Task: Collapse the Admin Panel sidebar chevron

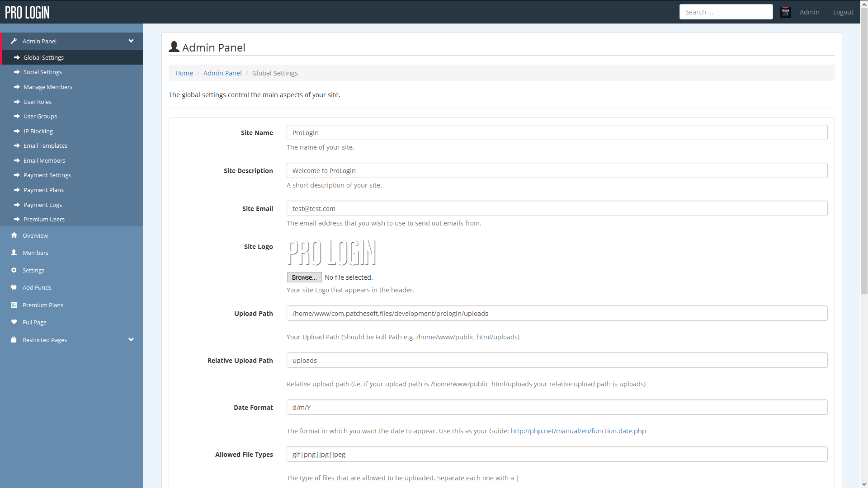Action: pos(131,41)
